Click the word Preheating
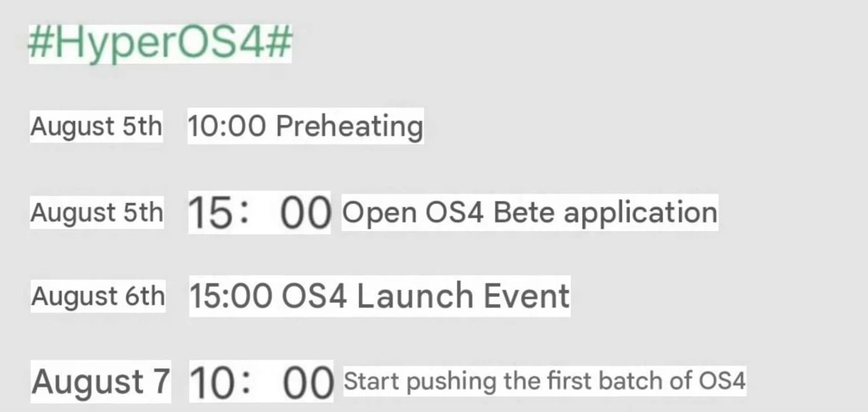Screen dimensions: 868x412 (x=350, y=127)
